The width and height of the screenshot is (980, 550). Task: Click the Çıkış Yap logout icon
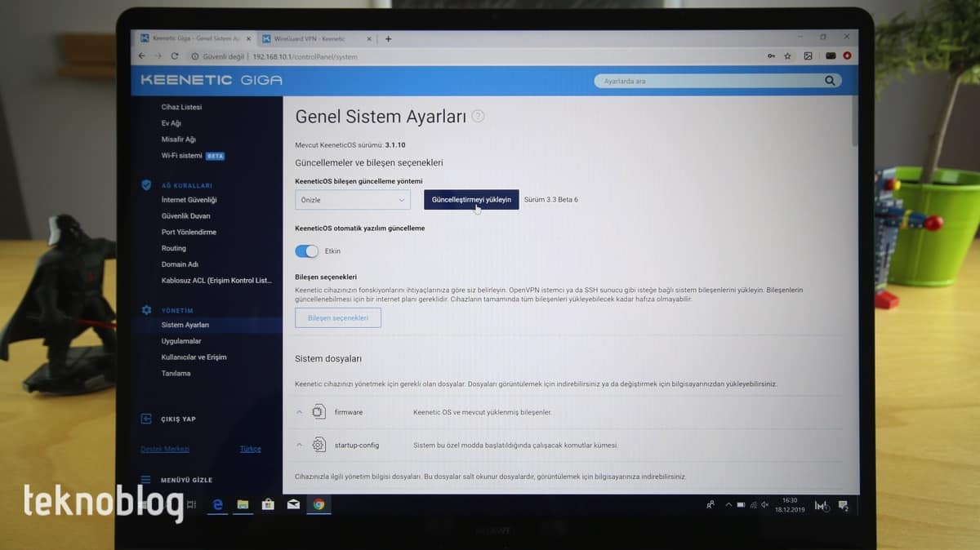(146, 419)
